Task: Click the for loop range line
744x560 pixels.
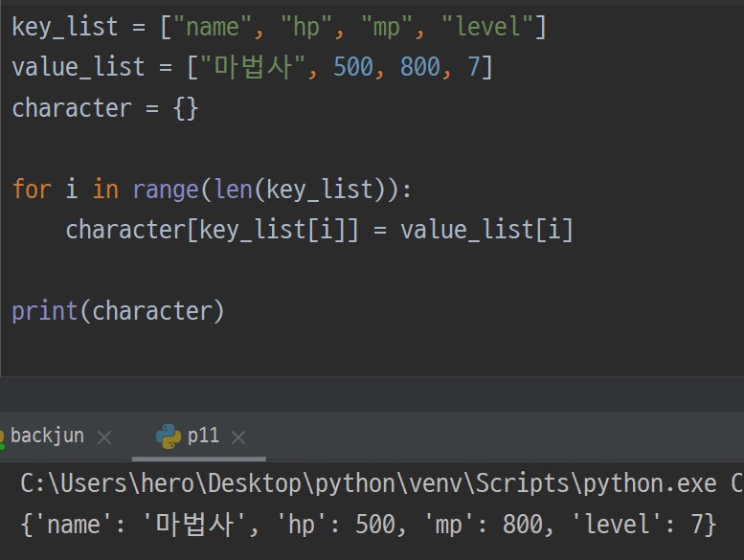Action: click(212, 190)
